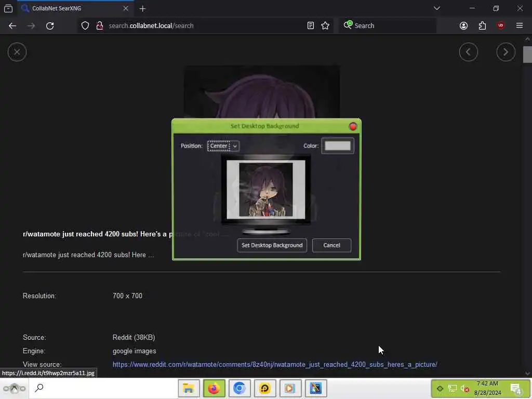
Task: Open the tracking protection shield icon
Action: (x=85, y=25)
